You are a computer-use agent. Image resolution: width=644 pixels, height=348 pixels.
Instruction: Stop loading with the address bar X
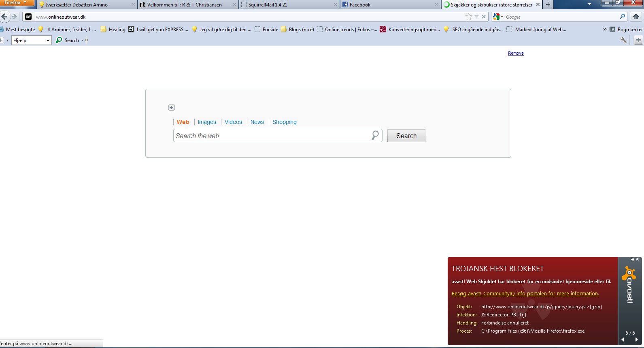[x=484, y=17]
